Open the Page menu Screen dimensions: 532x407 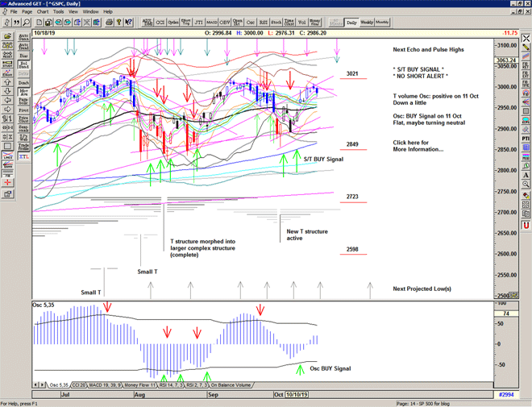(x=27, y=11)
